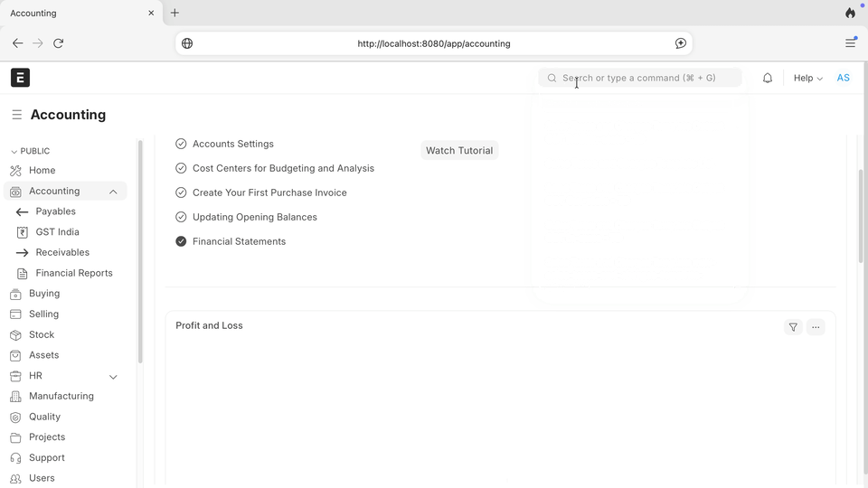Select the Financial Statements filled check circle
The width and height of the screenshot is (868, 488).
181,241
